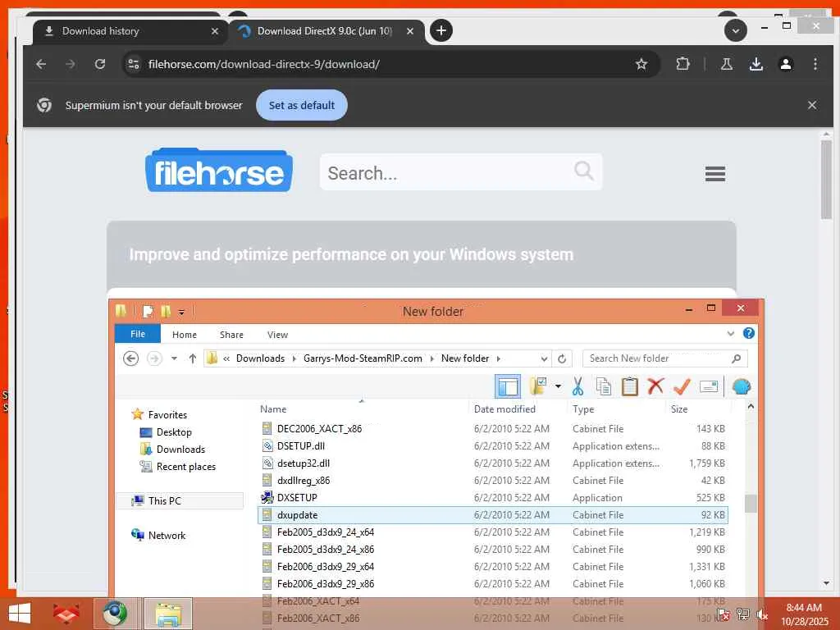Refresh the Explorer folder view
840x630 pixels.
pyautogui.click(x=562, y=358)
